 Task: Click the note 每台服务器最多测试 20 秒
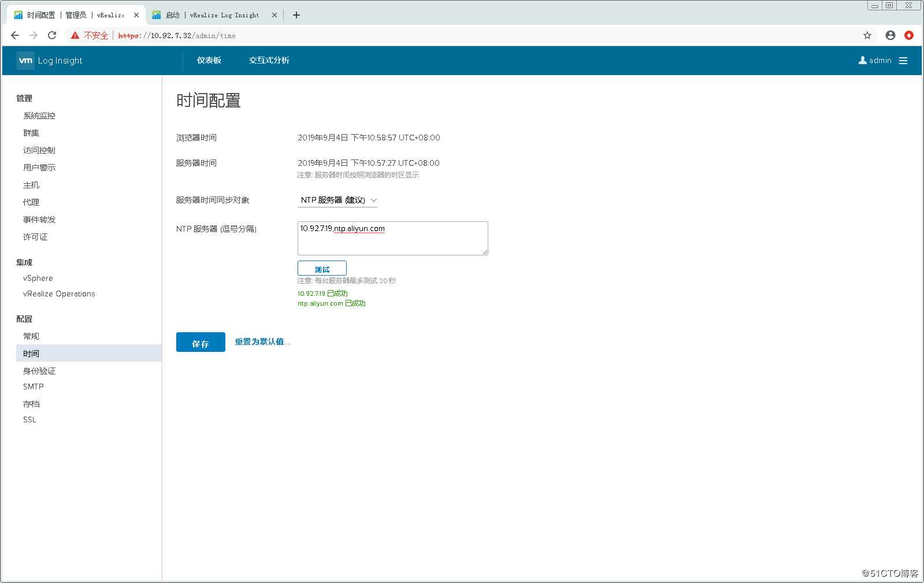(347, 281)
